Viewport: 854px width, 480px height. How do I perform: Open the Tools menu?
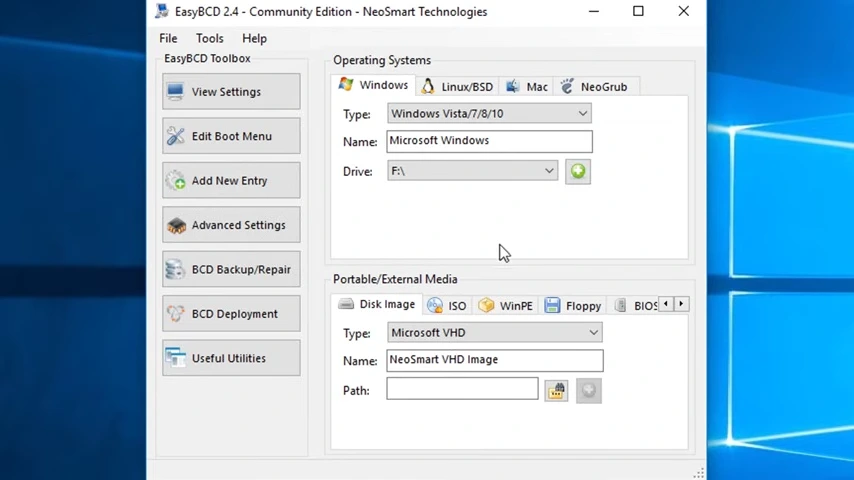[210, 39]
